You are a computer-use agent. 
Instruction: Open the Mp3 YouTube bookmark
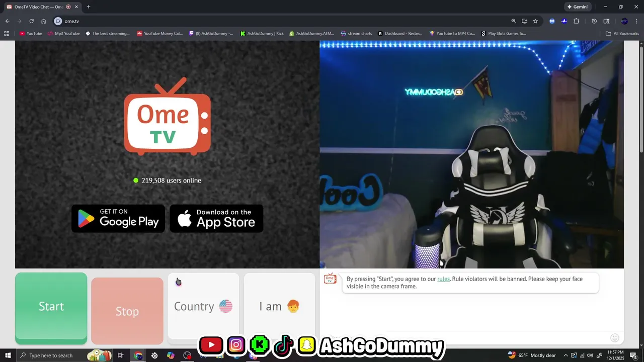click(63, 34)
